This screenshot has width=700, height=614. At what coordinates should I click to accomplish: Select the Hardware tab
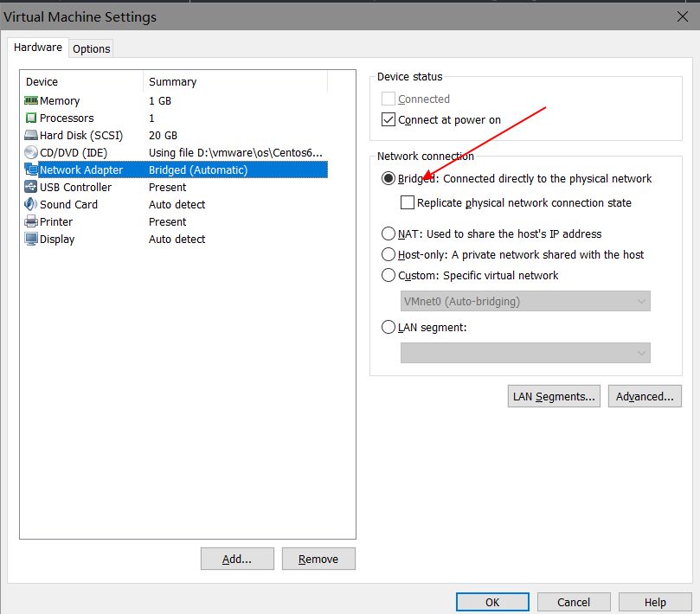point(38,48)
